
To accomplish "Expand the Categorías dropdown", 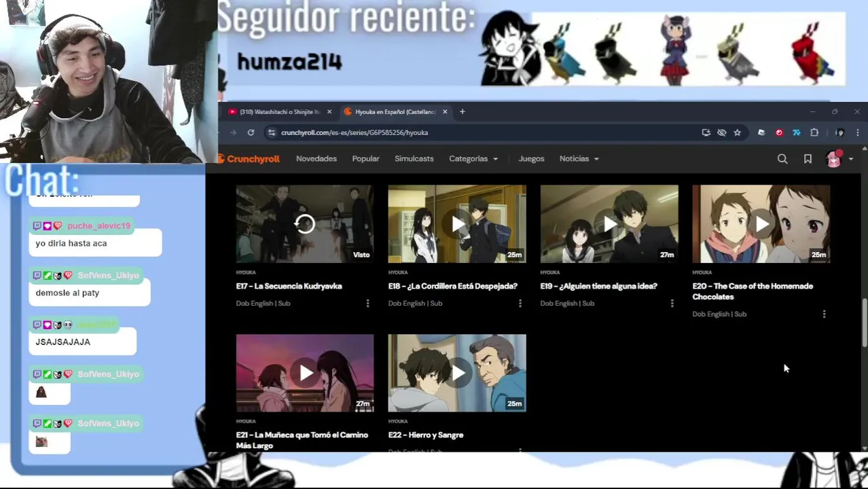I will tap(473, 159).
